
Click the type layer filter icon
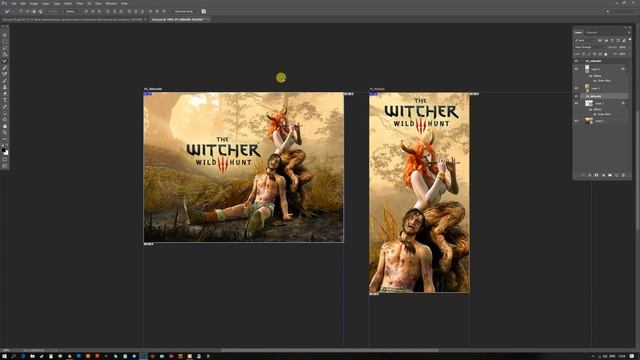click(612, 40)
